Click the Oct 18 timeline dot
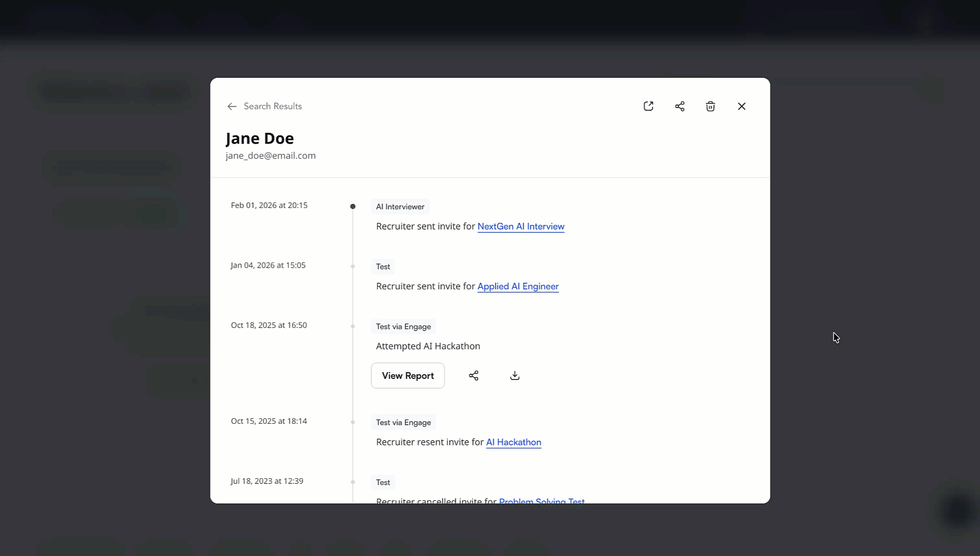This screenshot has height=556, width=980. coord(353,326)
